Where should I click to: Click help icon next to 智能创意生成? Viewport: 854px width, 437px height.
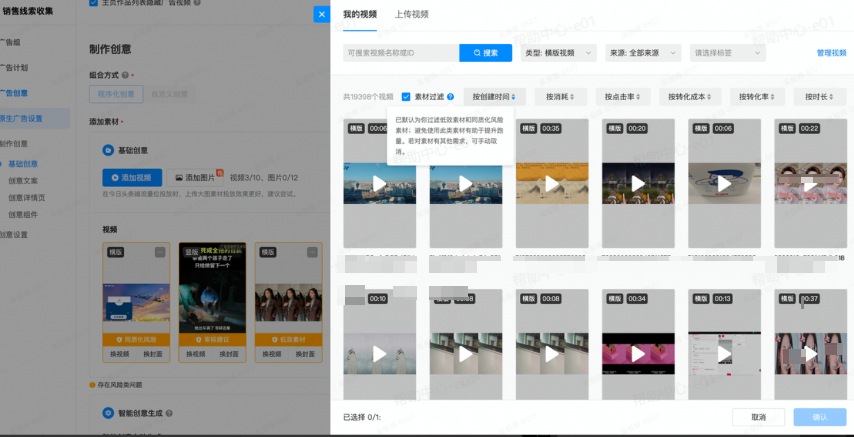click(x=169, y=414)
